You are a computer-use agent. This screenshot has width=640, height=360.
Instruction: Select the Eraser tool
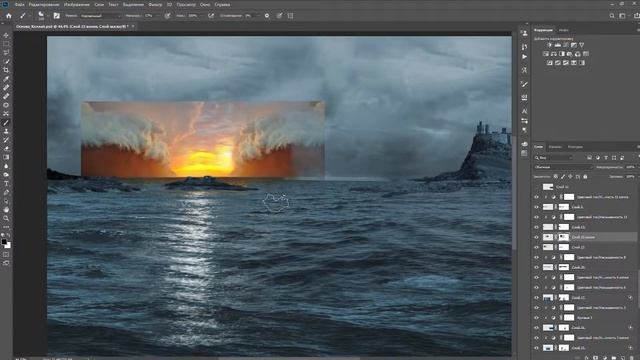point(6,149)
